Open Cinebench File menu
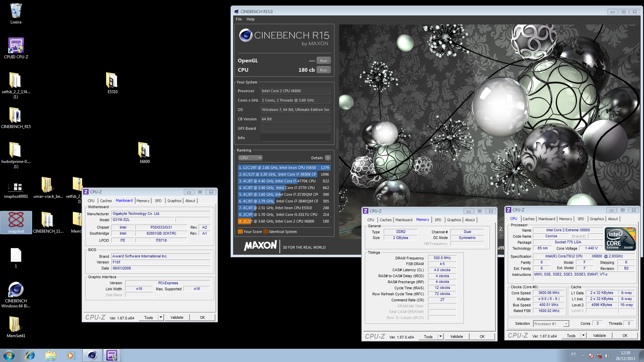Screen dimensions: 644x362 [239, 19]
